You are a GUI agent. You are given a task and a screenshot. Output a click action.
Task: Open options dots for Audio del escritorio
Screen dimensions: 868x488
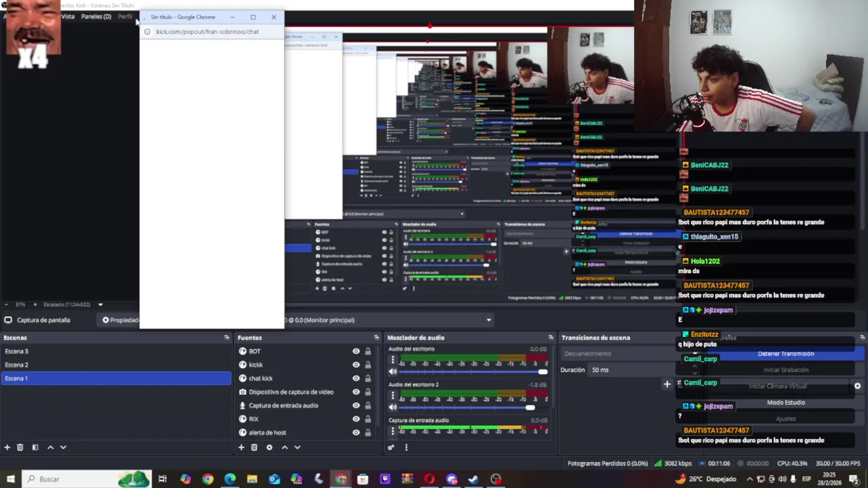tap(393, 360)
